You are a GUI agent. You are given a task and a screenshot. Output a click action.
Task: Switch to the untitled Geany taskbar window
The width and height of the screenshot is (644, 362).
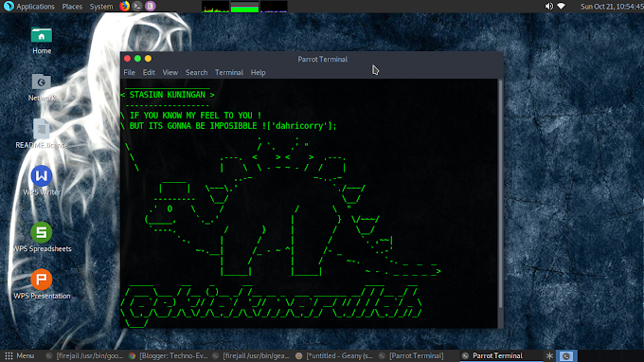(334, 355)
